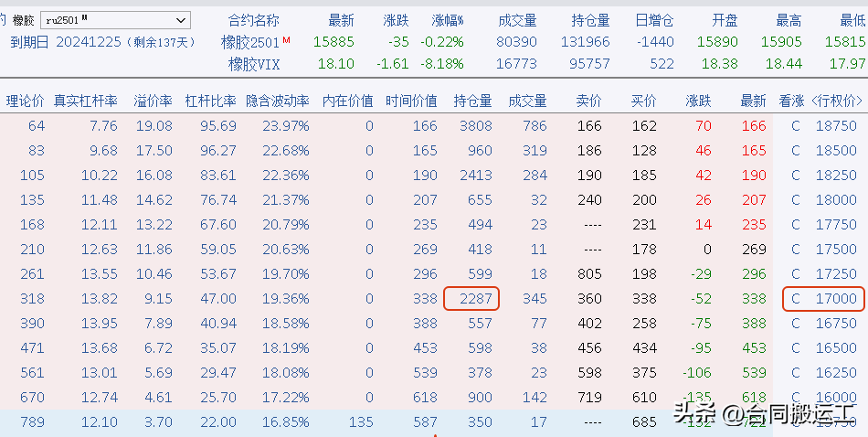Select strike price 18500 row
Screen dimensions: 868x437
tap(836, 151)
